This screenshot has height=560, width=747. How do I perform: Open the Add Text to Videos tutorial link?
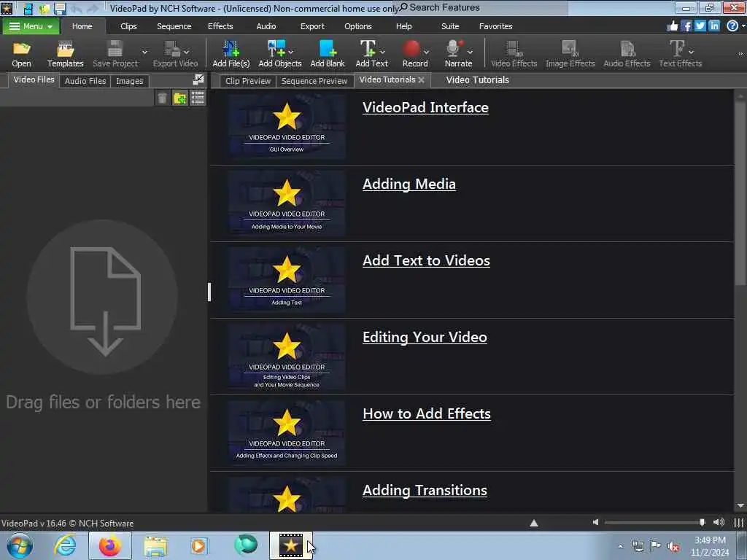pyautogui.click(x=426, y=261)
